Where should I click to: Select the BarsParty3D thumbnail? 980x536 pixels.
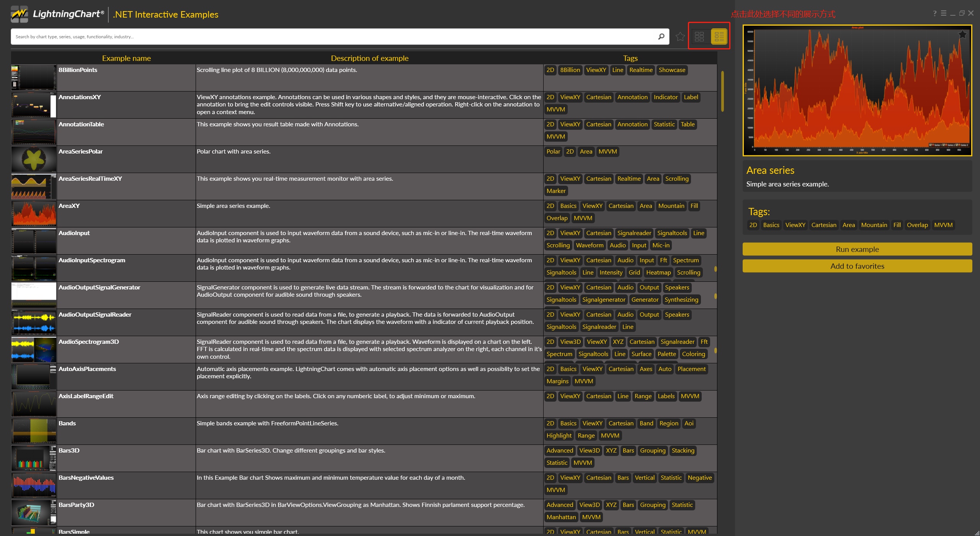[34, 513]
